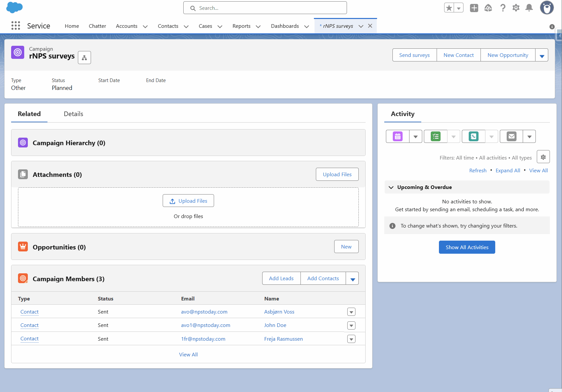Screen dimensions: 562x392
Task: Open activity timeline settings gear icon
Action: coord(543,157)
